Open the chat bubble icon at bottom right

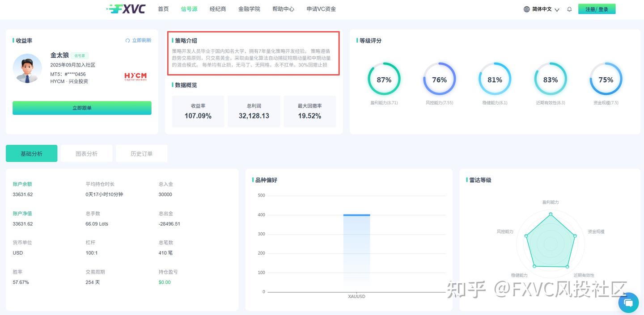(x=628, y=302)
